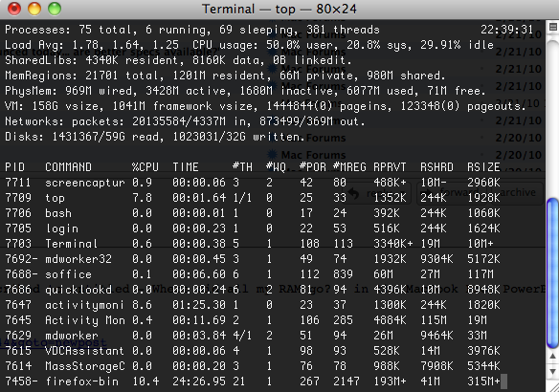
Task: Click the Activity Mon process name
Action: 85,320
